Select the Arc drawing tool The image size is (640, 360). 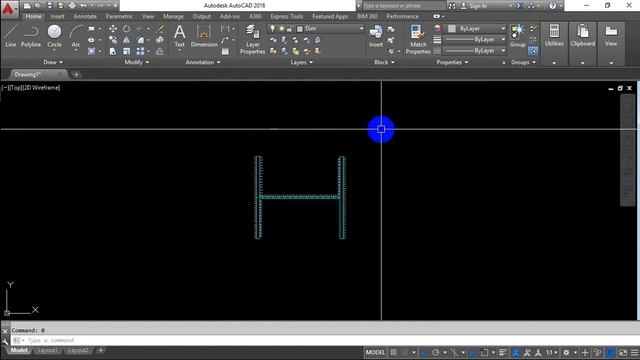coord(76,36)
